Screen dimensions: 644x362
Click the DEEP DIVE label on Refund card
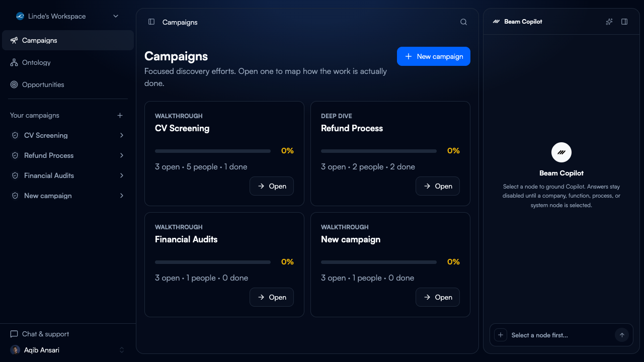click(337, 116)
